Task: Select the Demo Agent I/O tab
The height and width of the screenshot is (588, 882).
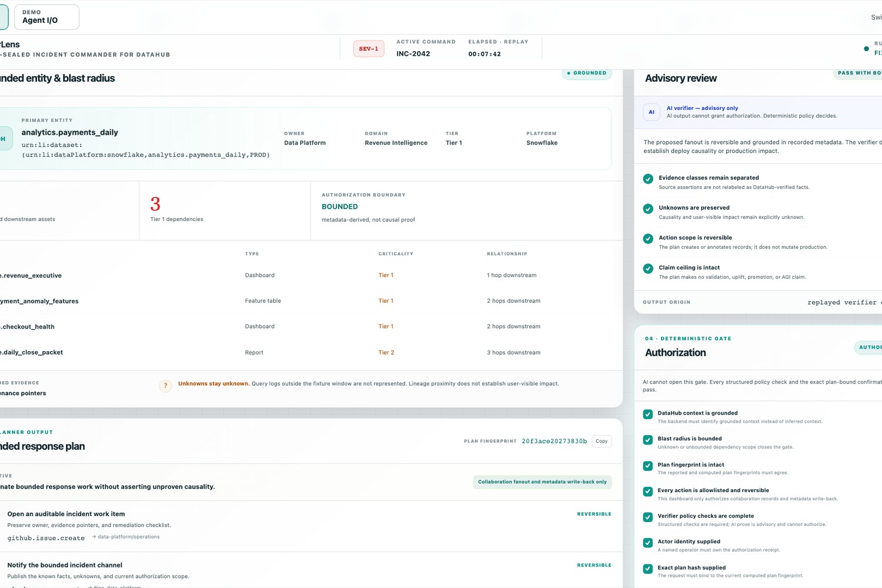Action: [x=46, y=17]
